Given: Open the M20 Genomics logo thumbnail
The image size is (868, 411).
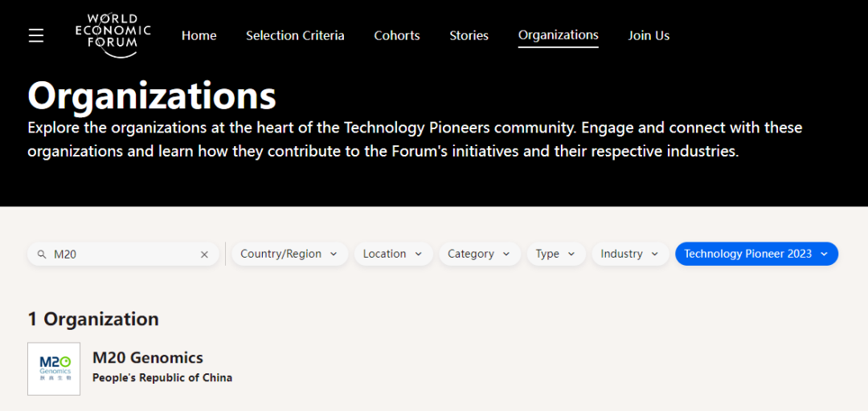Looking at the screenshot, I should [54, 369].
